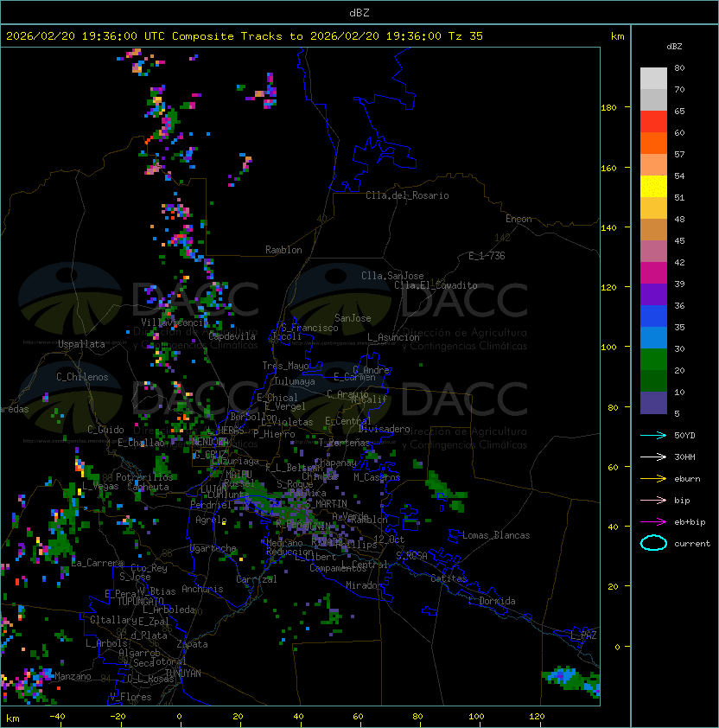
Task: Select the purple 39 dBZ color swatch
Action: pyautogui.click(x=653, y=294)
